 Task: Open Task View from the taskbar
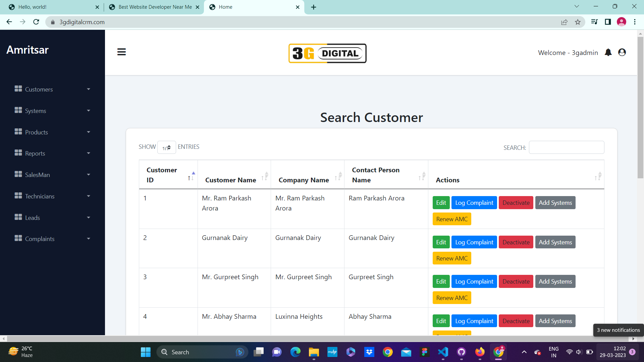(259, 352)
